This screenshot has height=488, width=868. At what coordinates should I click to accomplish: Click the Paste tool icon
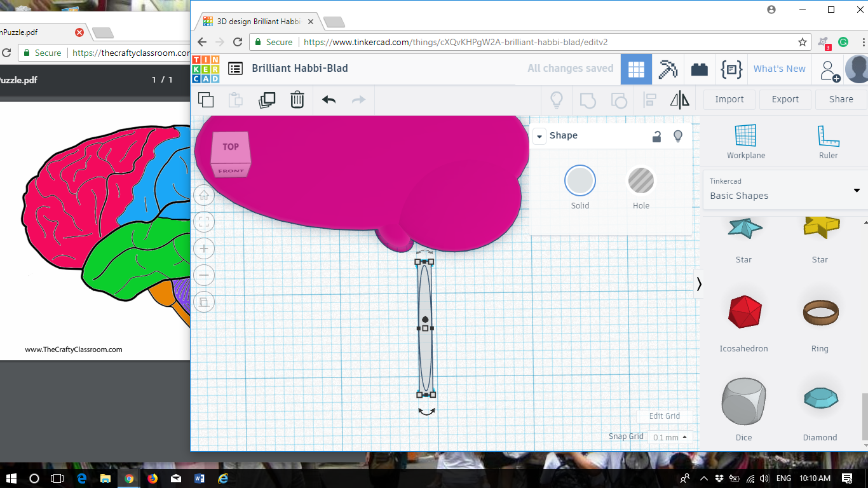[x=236, y=100]
